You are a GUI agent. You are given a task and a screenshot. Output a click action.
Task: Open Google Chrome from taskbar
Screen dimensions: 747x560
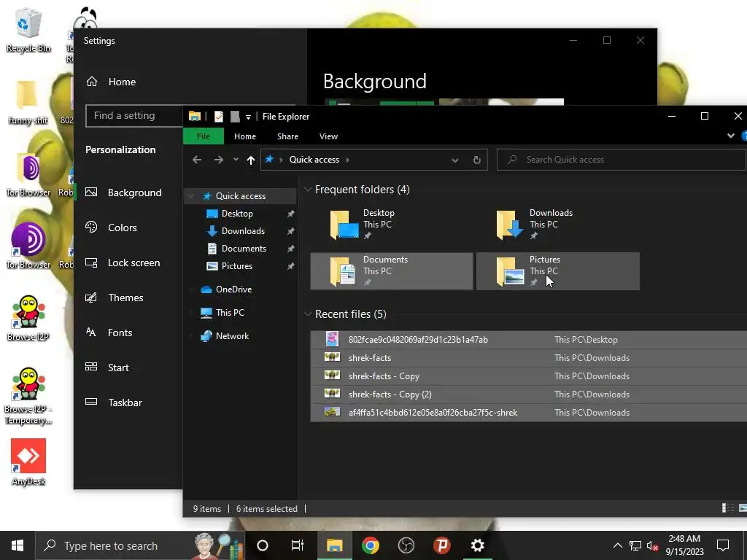(370, 545)
